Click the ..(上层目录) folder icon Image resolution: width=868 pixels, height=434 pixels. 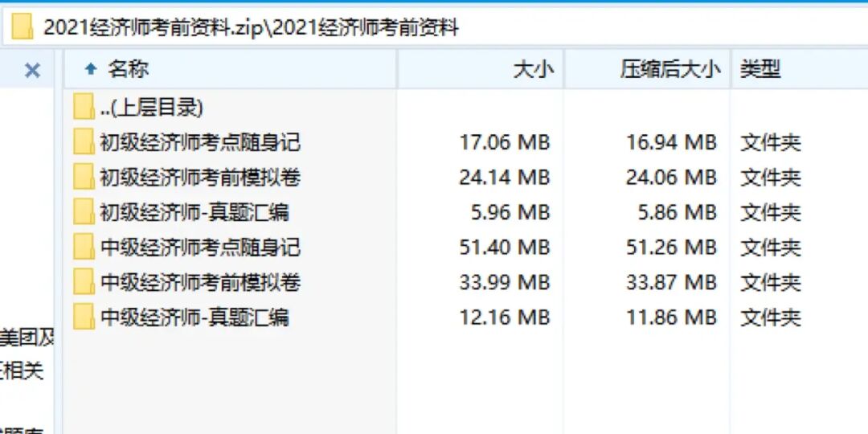[x=84, y=107]
